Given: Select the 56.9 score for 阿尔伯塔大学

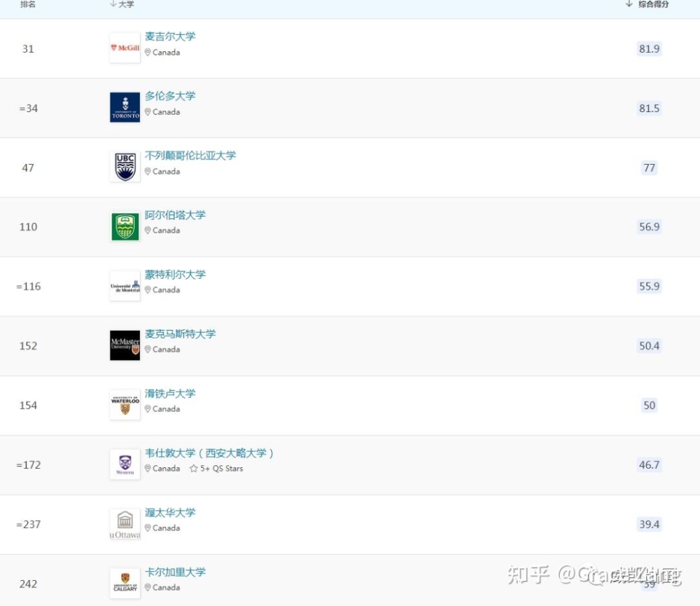Looking at the screenshot, I should tap(649, 226).
